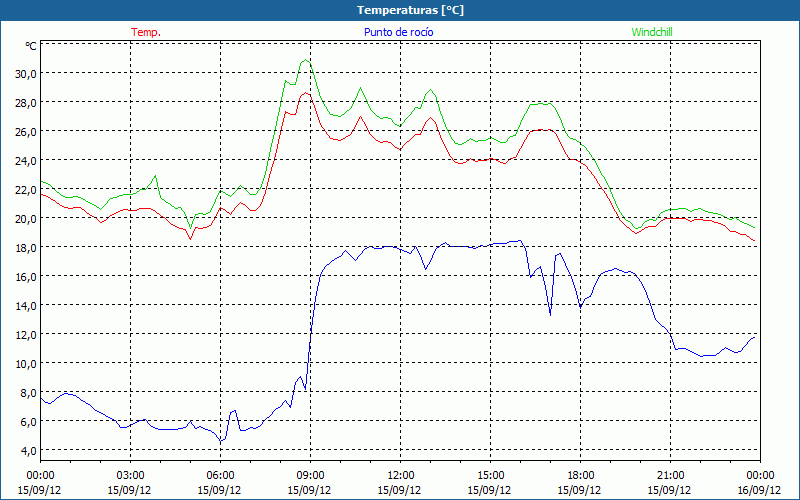Click the 16,0 y-axis value
The height and width of the screenshot is (500, 800).
point(26,277)
